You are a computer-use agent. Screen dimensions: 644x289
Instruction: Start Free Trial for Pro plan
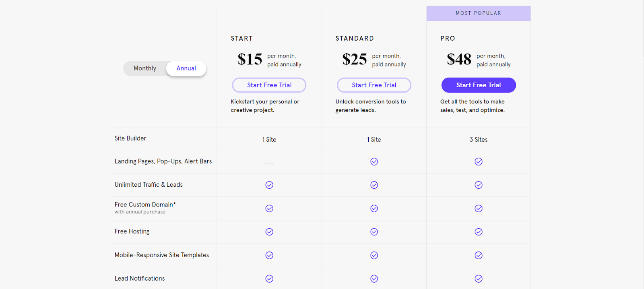pyautogui.click(x=479, y=85)
